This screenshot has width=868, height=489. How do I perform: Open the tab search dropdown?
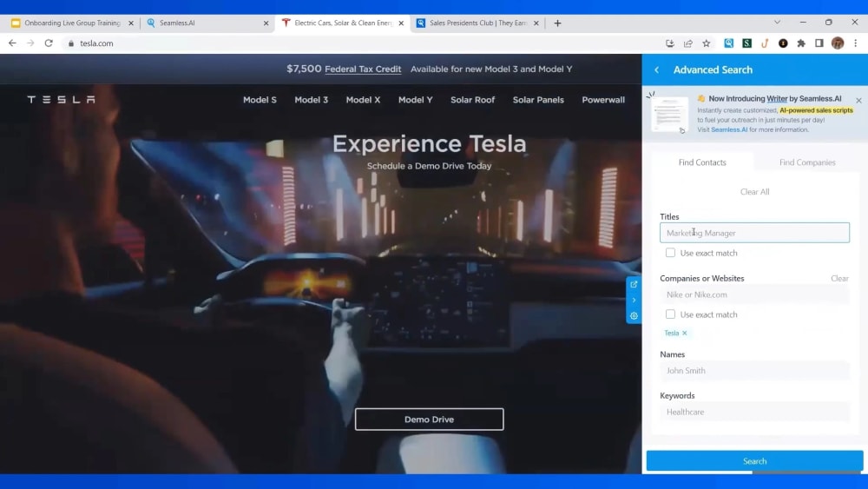(777, 23)
